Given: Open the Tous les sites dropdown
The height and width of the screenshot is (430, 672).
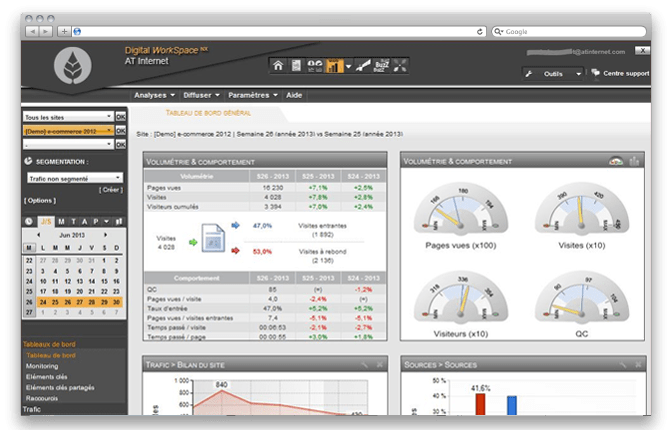Looking at the screenshot, I should (x=67, y=117).
